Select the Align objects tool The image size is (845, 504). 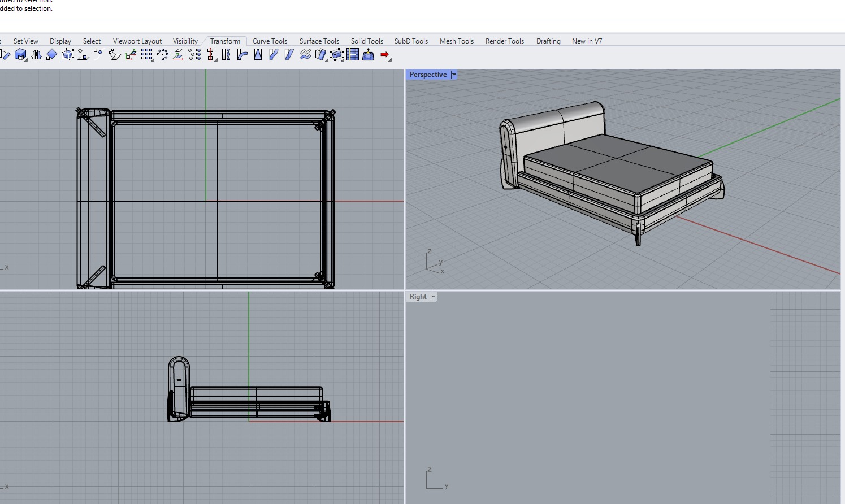point(210,55)
